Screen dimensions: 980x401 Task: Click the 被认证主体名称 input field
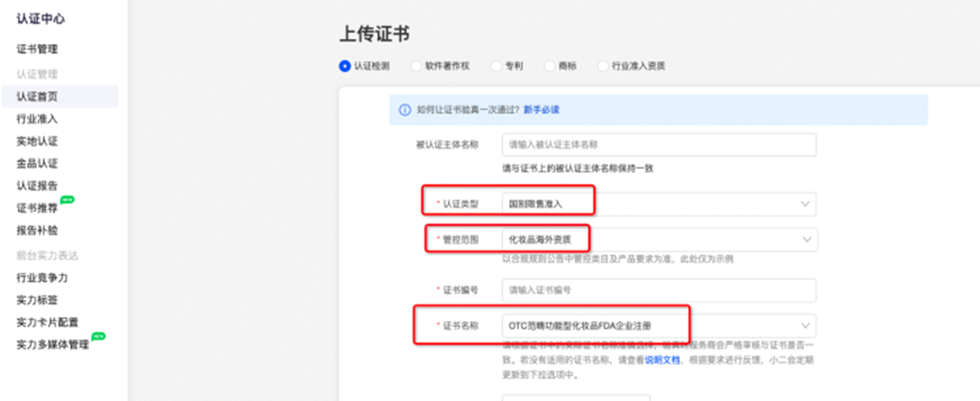click(x=659, y=144)
